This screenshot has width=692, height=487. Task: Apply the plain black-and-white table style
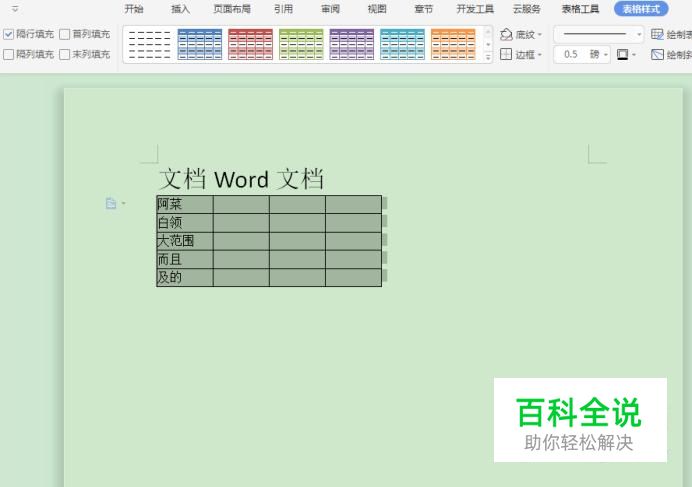click(150, 44)
